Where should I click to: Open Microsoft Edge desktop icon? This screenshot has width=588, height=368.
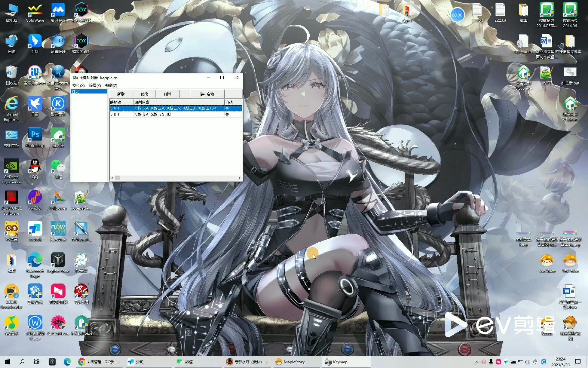click(x=35, y=265)
